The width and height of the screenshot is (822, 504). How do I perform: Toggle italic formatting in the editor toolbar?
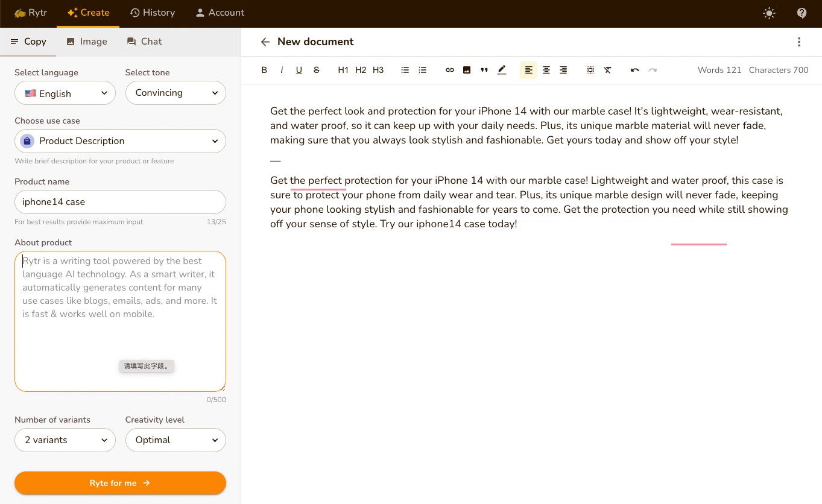(282, 70)
